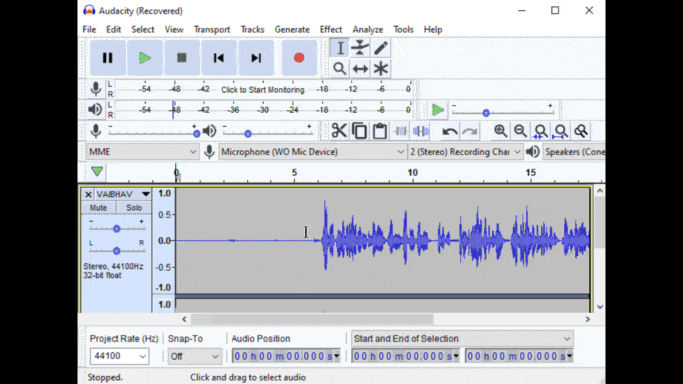Open the File menu

point(89,30)
